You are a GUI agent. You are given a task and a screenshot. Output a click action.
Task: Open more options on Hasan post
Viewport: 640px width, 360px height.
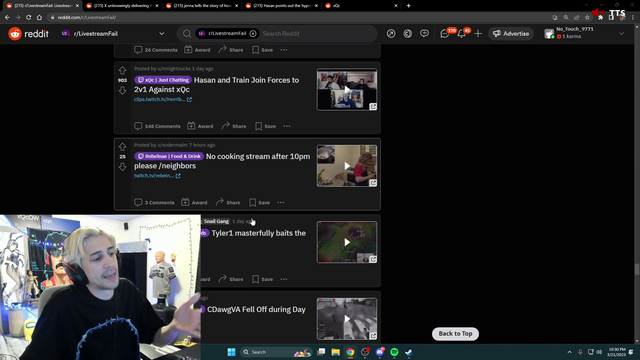[287, 126]
